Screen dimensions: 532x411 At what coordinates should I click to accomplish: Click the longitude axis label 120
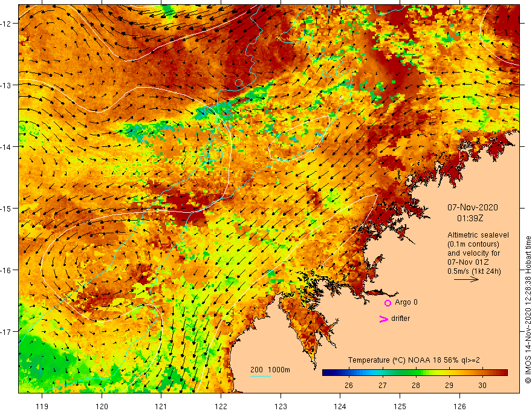pyautogui.click(x=102, y=406)
